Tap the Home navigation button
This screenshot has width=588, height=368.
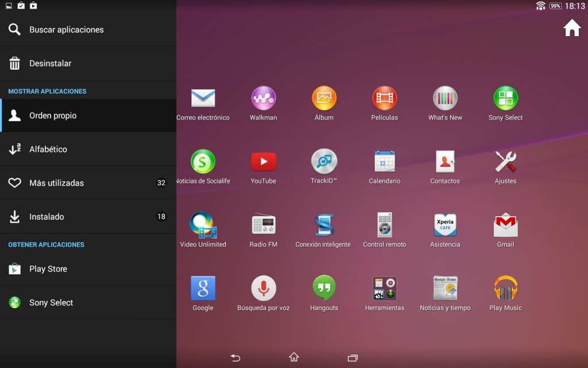[294, 356]
